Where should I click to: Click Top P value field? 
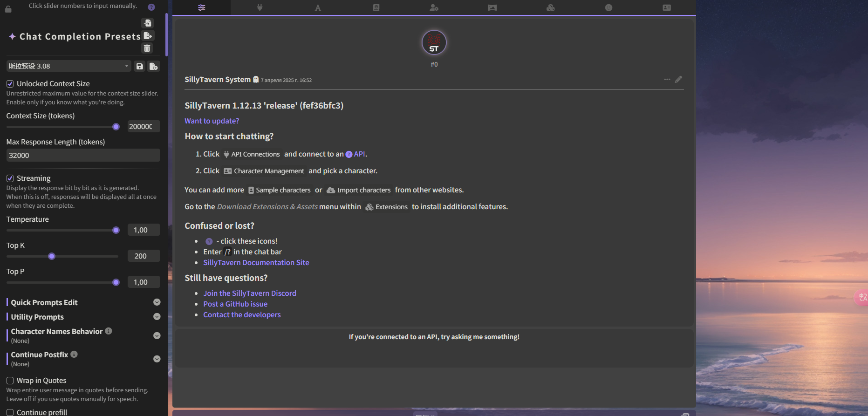pyautogui.click(x=144, y=282)
